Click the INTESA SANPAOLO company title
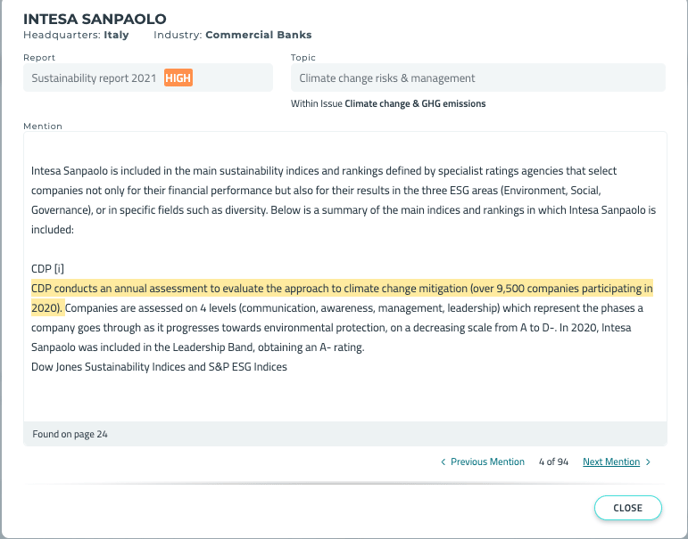688x539 pixels. 95,19
